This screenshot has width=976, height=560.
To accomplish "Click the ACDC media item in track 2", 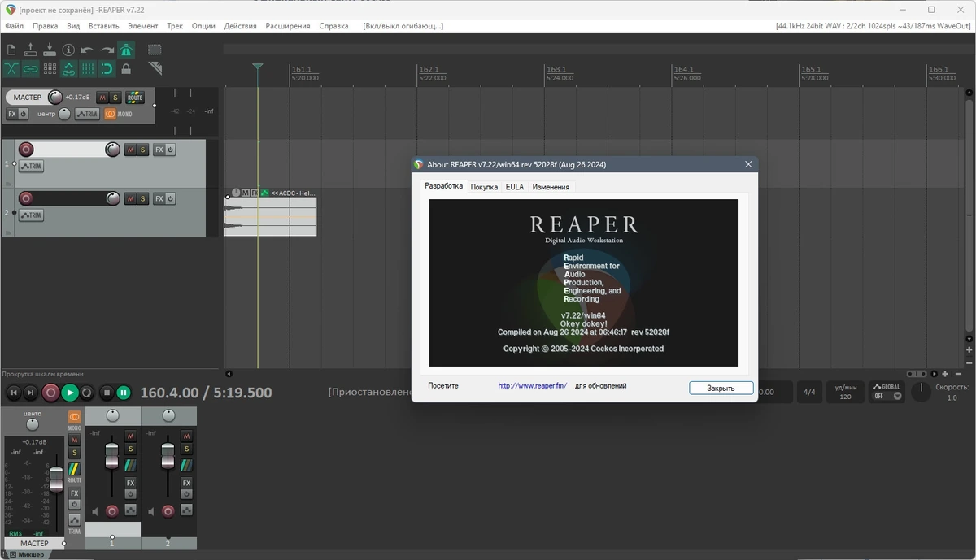I will pos(270,217).
